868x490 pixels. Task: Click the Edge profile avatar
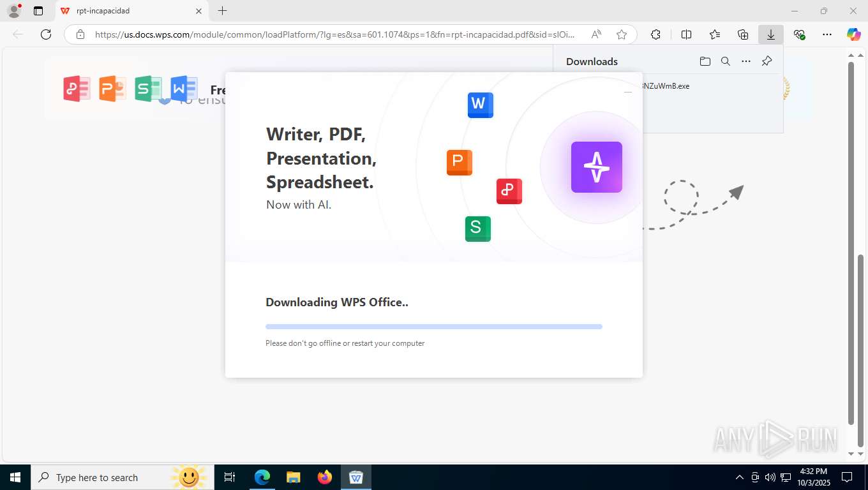pos(14,11)
